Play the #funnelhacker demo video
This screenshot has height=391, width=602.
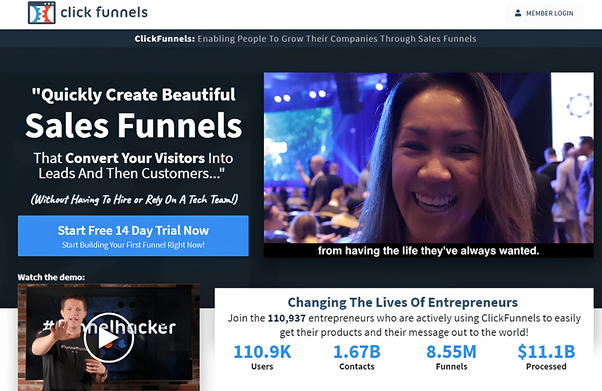109,338
